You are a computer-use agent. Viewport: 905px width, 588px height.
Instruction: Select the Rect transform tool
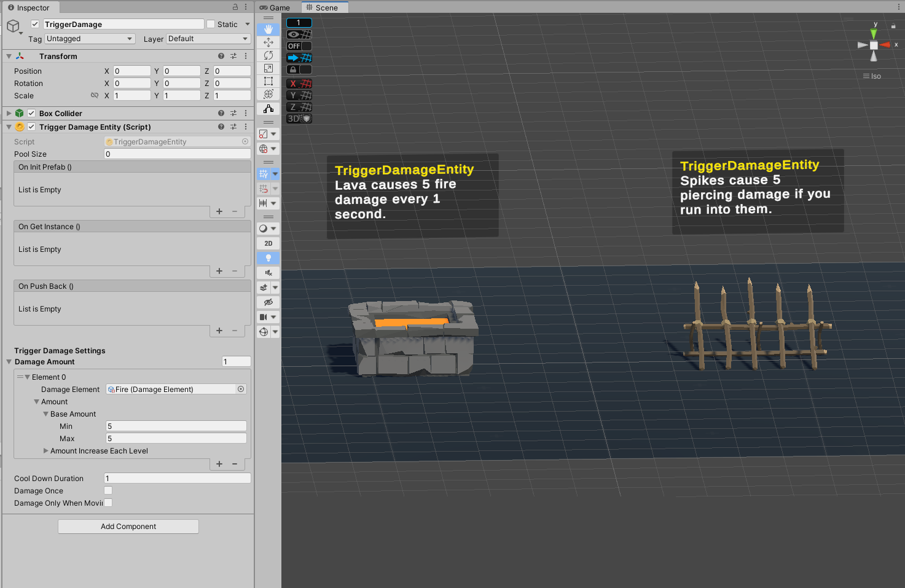click(x=268, y=81)
